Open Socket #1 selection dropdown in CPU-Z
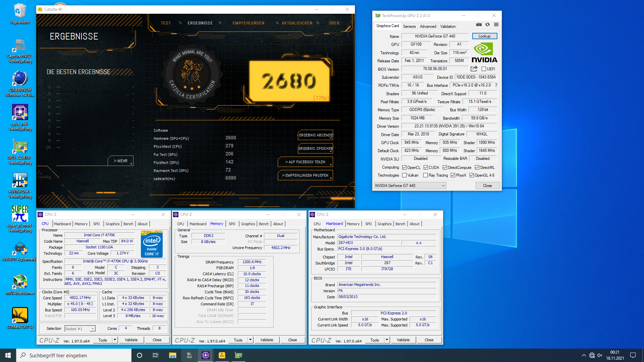The width and height of the screenshot is (644, 362). click(80, 329)
